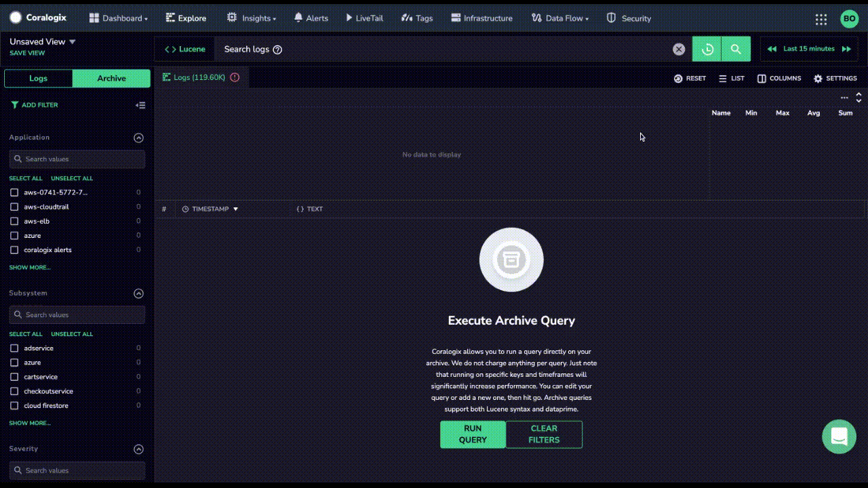Click the query history clock button
Image resolution: width=868 pixels, height=488 pixels.
707,49
